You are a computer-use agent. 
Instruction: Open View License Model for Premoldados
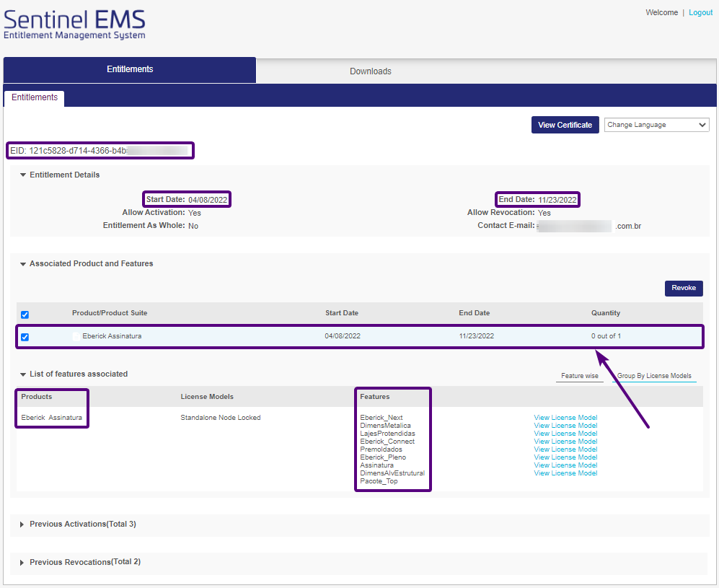pyautogui.click(x=565, y=449)
